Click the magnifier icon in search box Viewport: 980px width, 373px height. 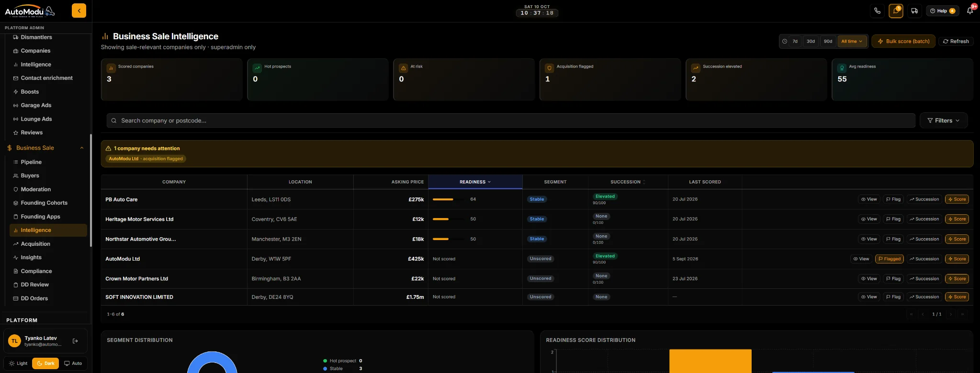[x=114, y=121]
